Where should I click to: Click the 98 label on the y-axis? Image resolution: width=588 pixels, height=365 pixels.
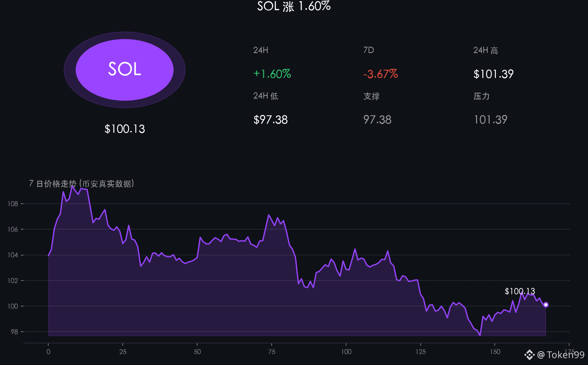click(x=14, y=332)
